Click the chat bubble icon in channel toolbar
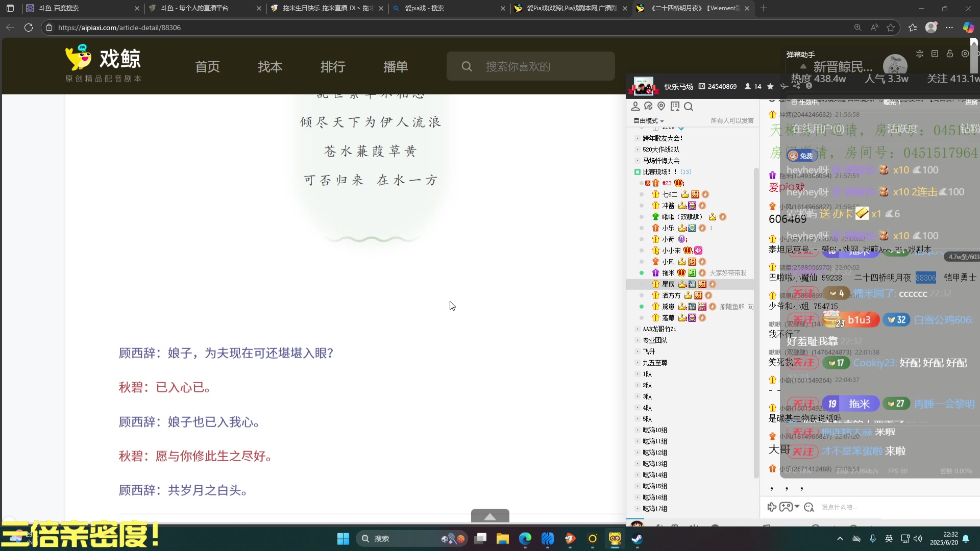 point(649,106)
